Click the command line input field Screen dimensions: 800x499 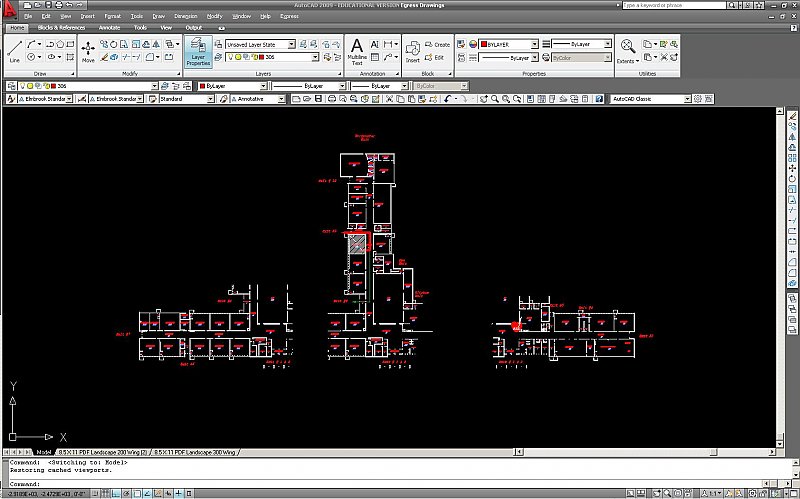(x=388, y=484)
